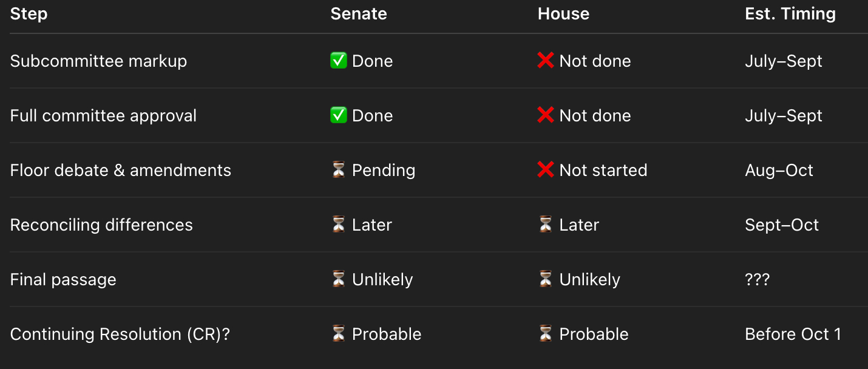Screen dimensions: 868x369
Task: Click the House column header
Action: click(563, 14)
